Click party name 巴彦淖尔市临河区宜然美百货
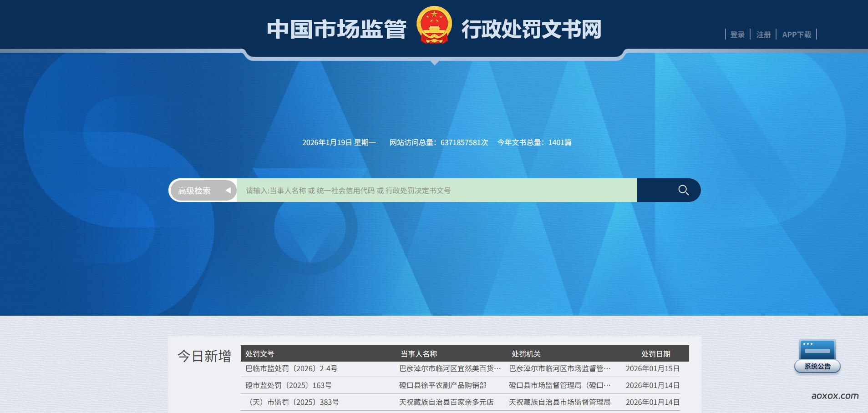The height and width of the screenshot is (413, 868). point(450,368)
